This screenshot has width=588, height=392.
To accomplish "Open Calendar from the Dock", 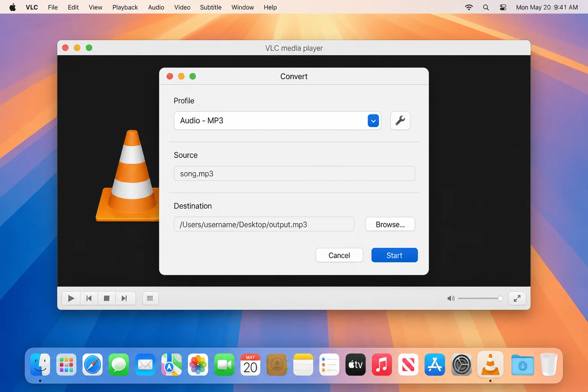I will tap(250, 364).
